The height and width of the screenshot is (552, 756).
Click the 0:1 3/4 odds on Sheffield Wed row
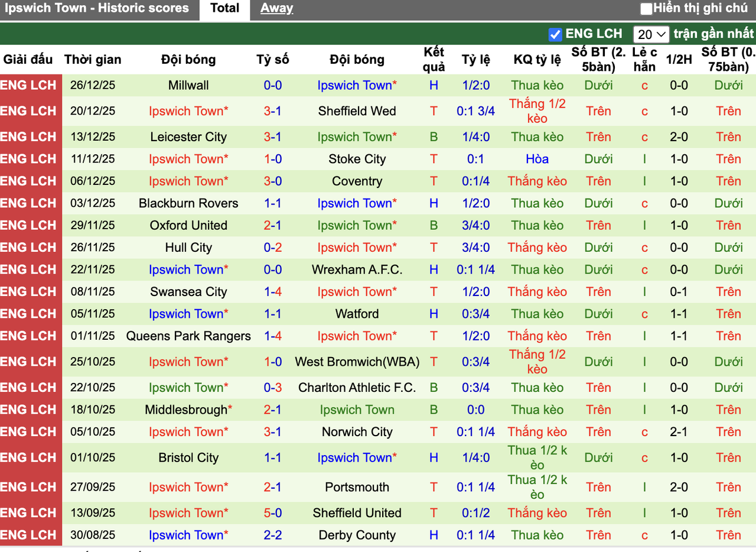click(x=476, y=111)
